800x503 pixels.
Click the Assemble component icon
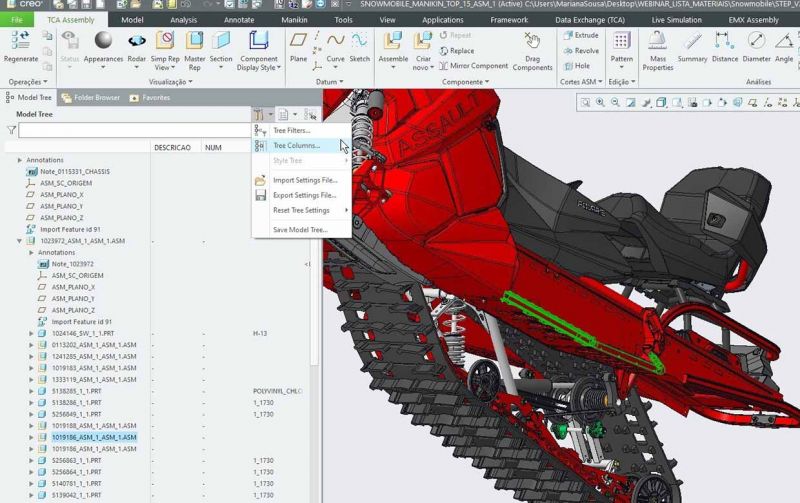[393, 41]
